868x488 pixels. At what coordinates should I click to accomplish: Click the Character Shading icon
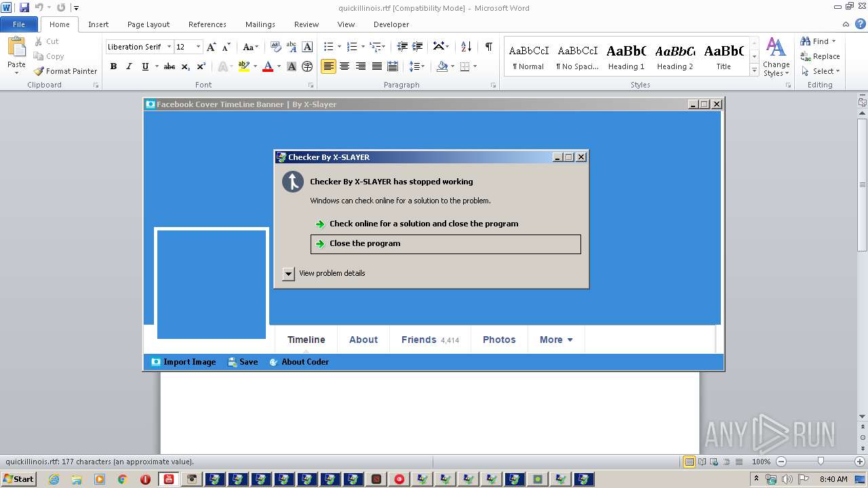click(292, 66)
